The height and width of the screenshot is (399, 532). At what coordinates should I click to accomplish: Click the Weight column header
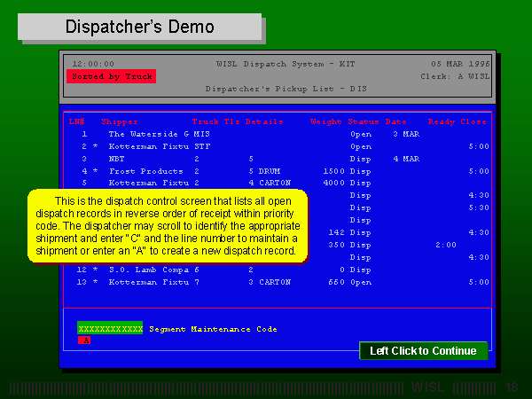(x=326, y=121)
